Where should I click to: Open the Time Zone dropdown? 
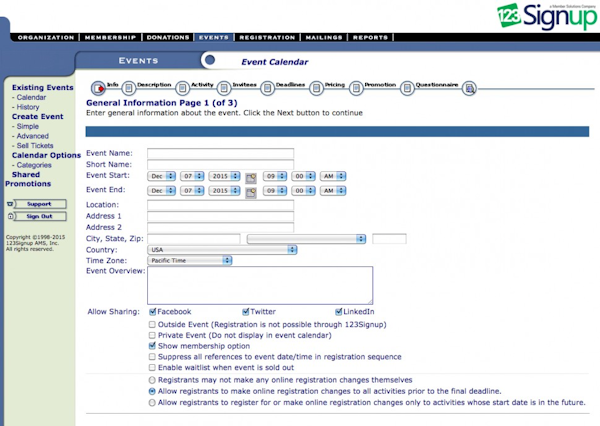tap(190, 260)
